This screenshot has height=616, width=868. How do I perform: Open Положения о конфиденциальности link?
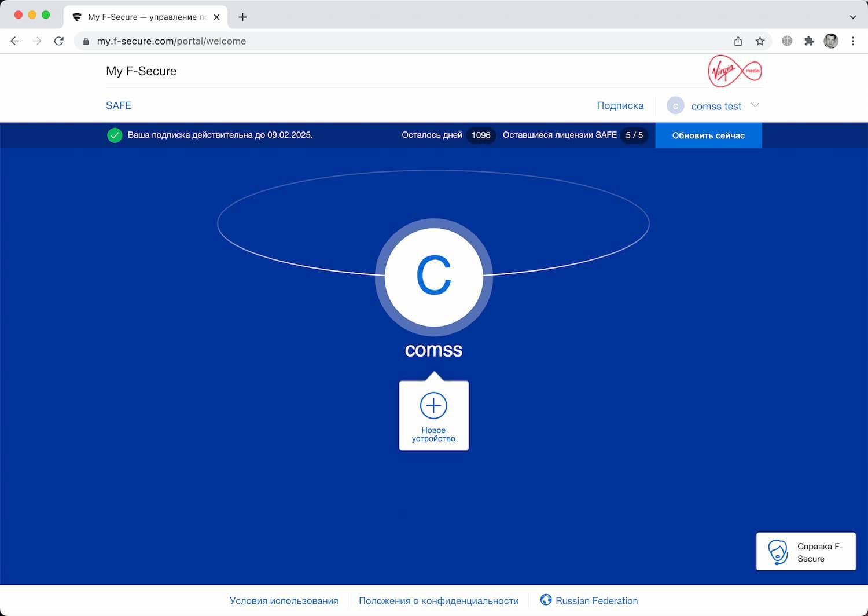[x=438, y=600]
